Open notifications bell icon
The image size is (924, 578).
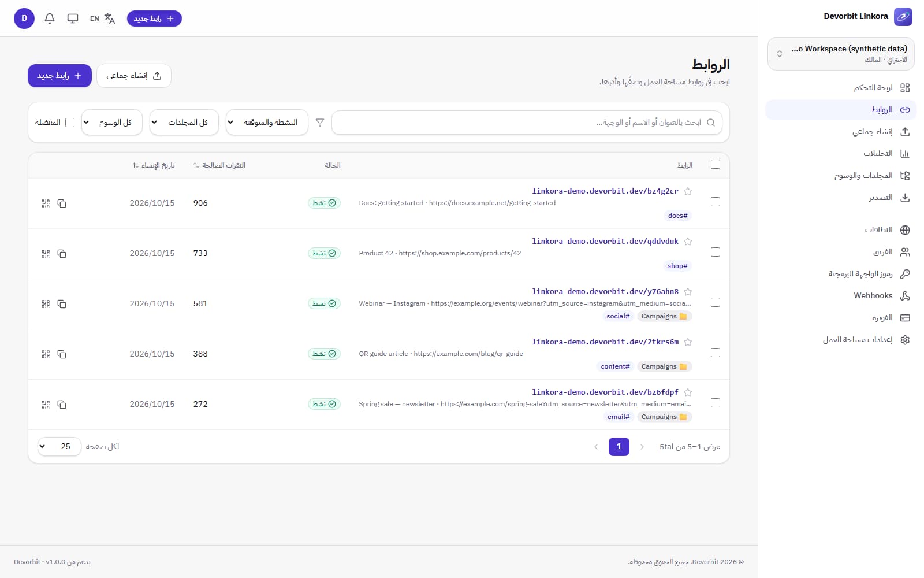click(x=50, y=18)
